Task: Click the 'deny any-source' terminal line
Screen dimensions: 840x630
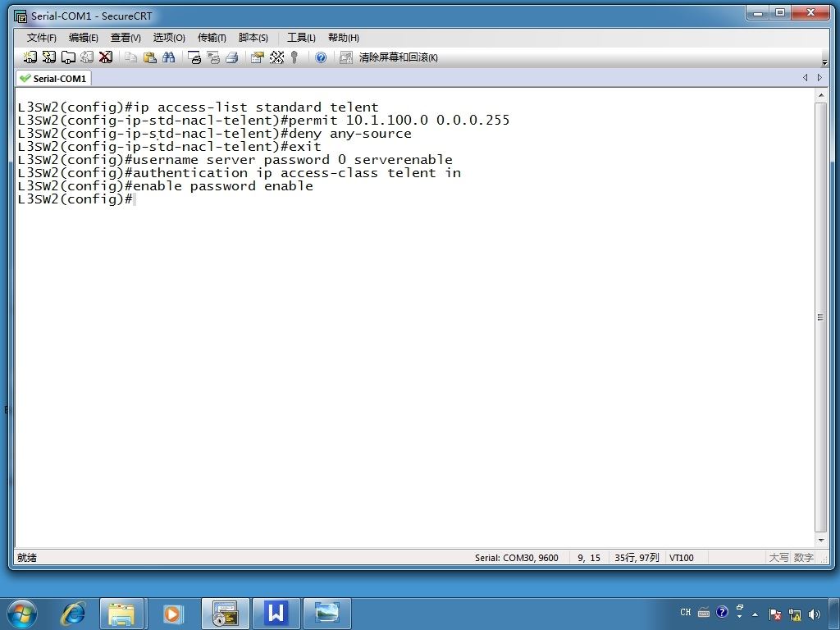Action: [214, 134]
